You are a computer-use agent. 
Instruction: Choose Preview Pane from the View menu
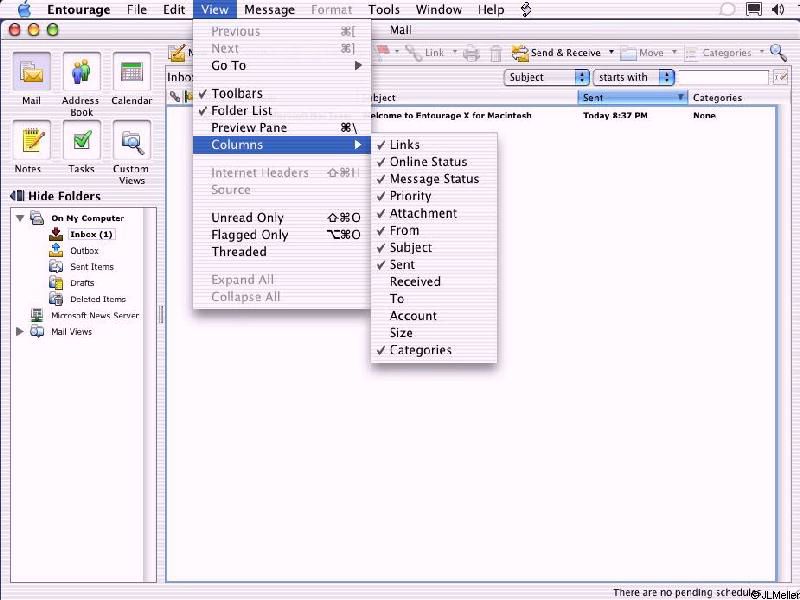click(282, 128)
